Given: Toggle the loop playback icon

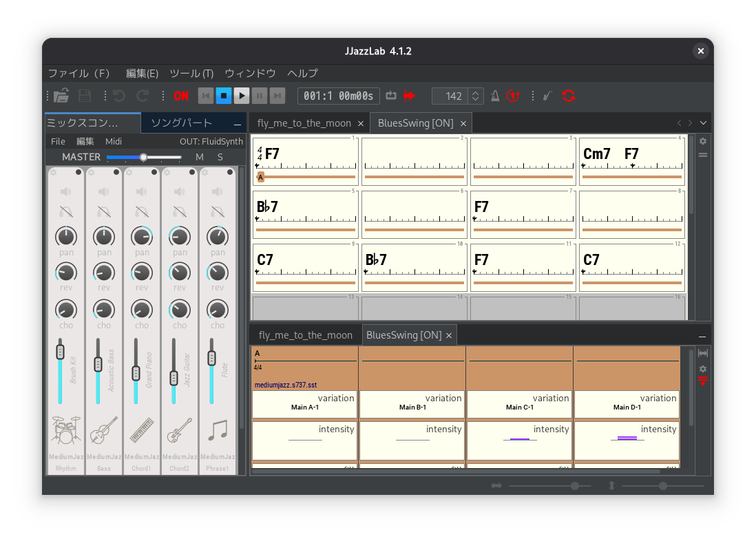Looking at the screenshot, I should 391,96.
